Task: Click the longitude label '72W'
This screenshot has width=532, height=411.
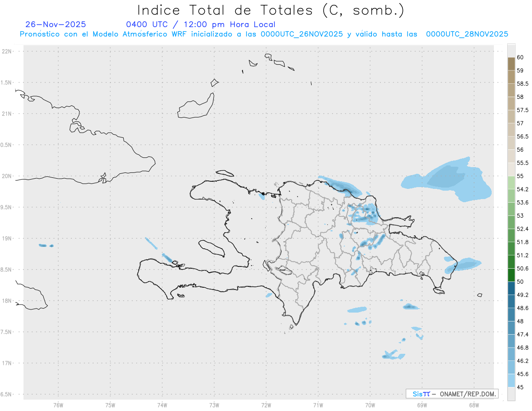Action: pyautogui.click(x=266, y=405)
